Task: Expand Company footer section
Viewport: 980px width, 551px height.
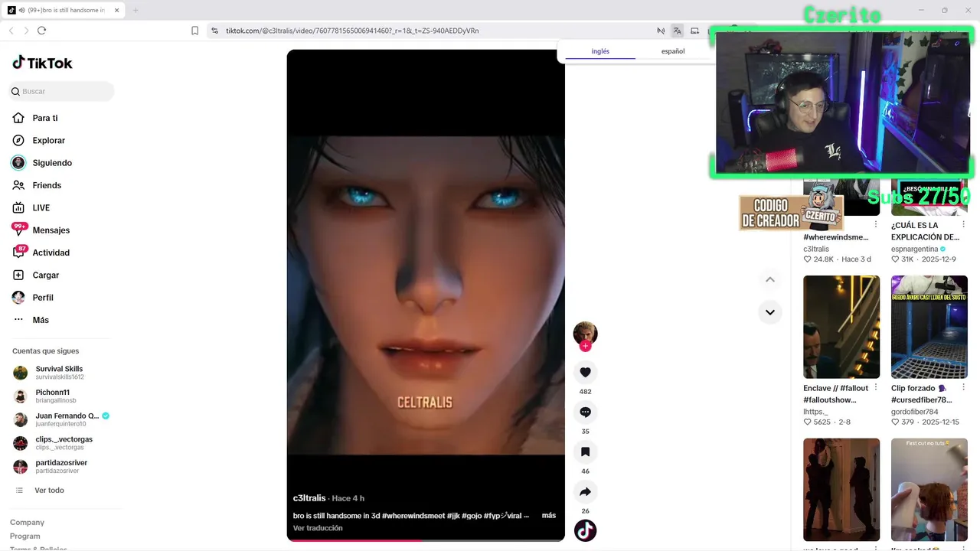Action: click(x=27, y=523)
